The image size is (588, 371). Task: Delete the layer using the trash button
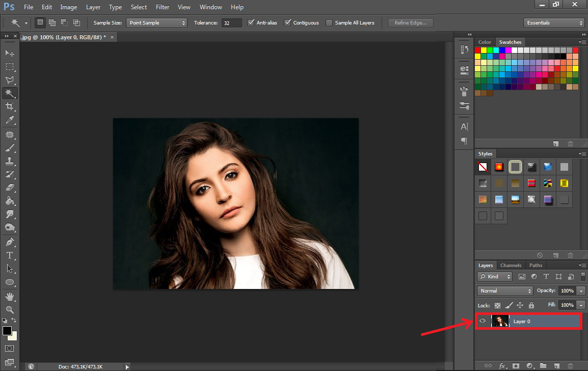click(570, 365)
